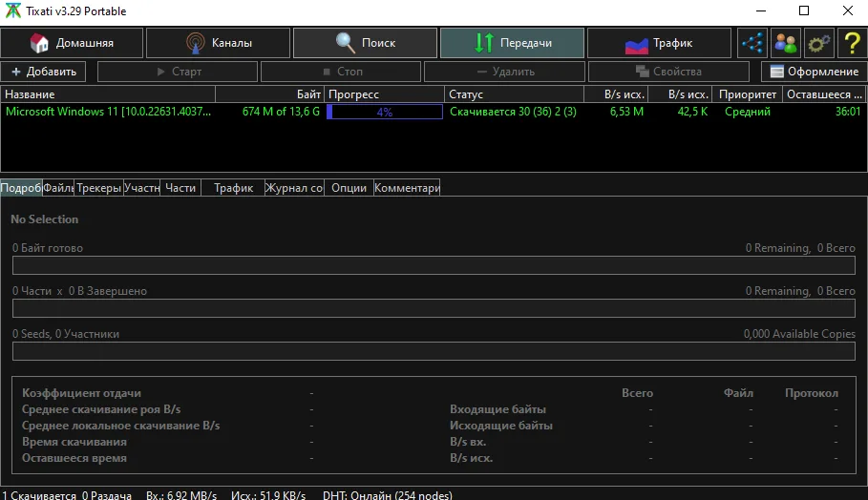Open the Домашняя home section
Image resolution: width=868 pixels, height=500 pixels.
click(x=72, y=43)
